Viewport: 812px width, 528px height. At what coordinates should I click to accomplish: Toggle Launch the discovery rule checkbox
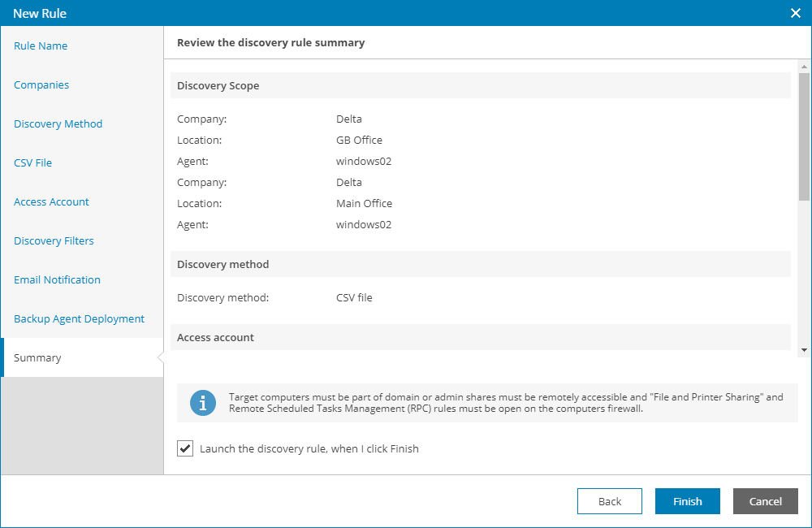click(x=185, y=448)
